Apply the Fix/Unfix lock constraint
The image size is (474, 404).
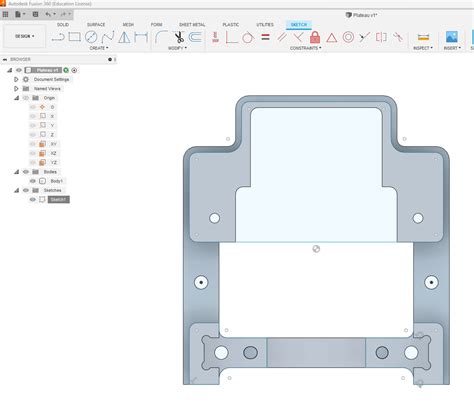point(315,37)
